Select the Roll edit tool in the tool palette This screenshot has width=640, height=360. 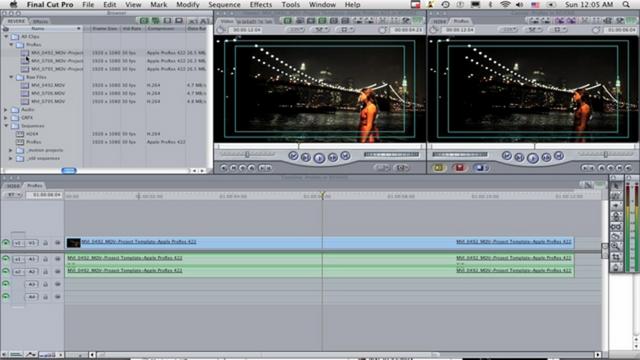click(616, 216)
